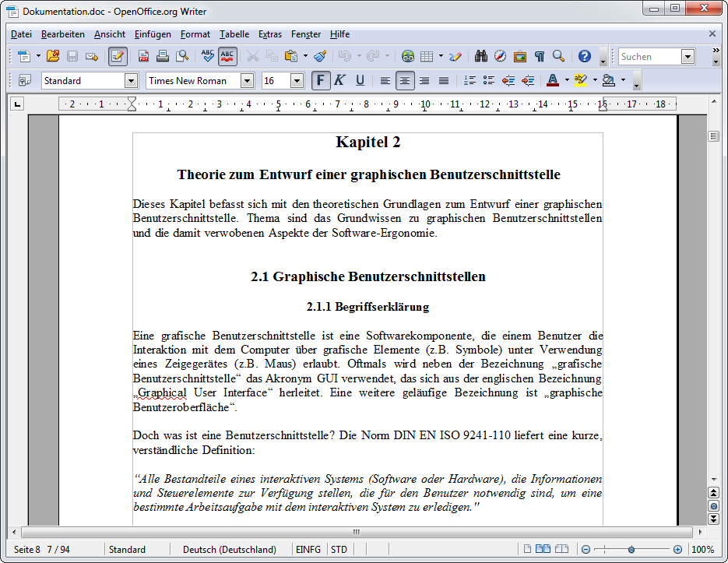Open the Find & Replace dialog

tap(480, 55)
